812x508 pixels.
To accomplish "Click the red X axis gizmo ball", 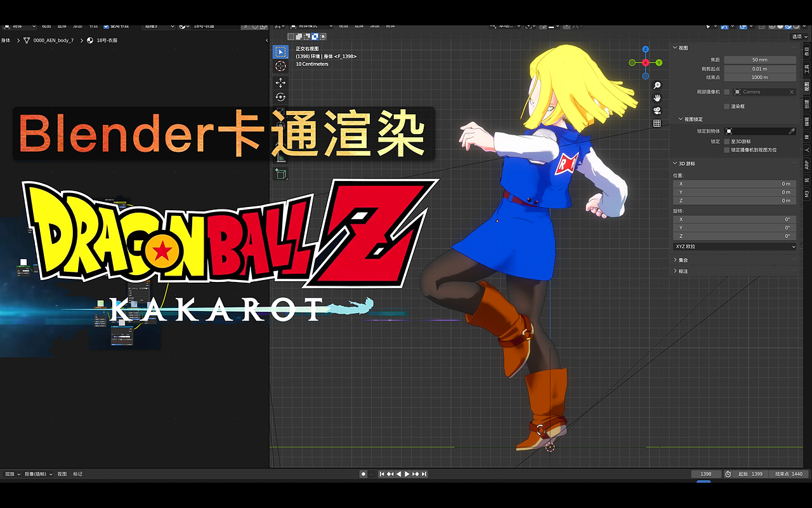I will point(645,62).
